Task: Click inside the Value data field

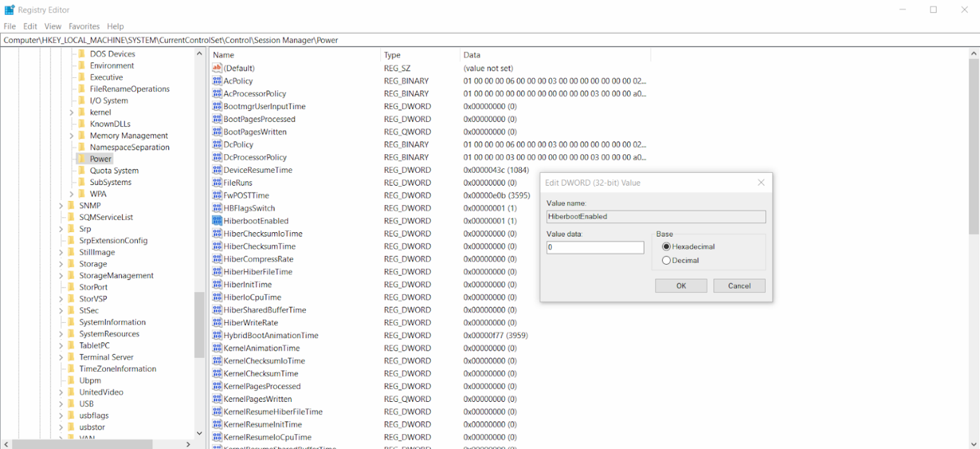Action: click(x=593, y=247)
